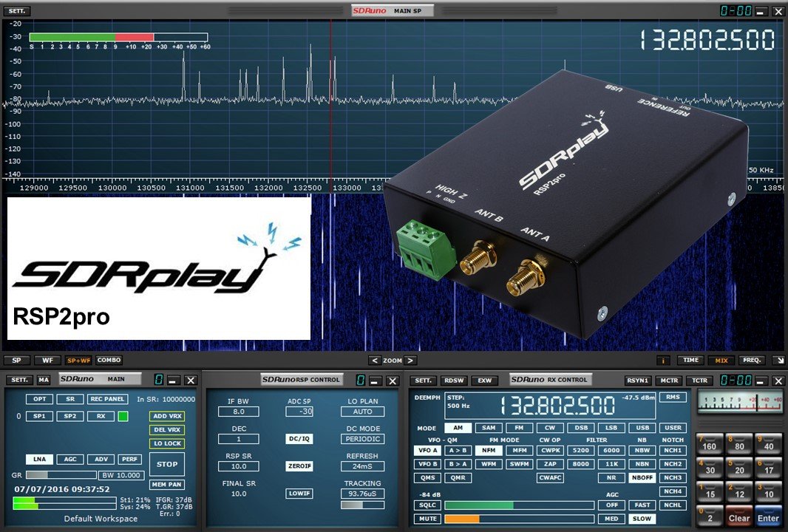Toggle AGC in the SDRuno Main panel
This screenshot has height=532, width=788.
[69, 459]
